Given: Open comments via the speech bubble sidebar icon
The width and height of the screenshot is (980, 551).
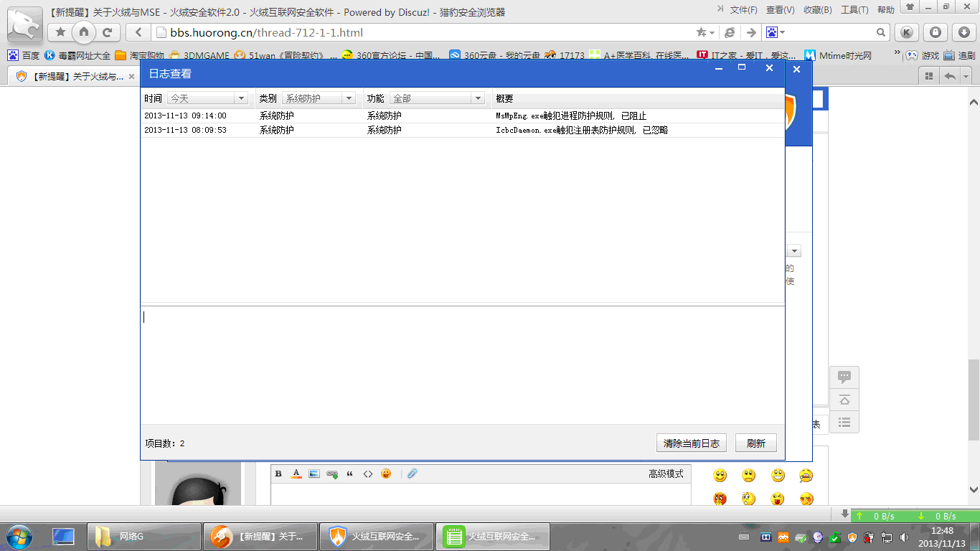Looking at the screenshot, I should click(844, 376).
